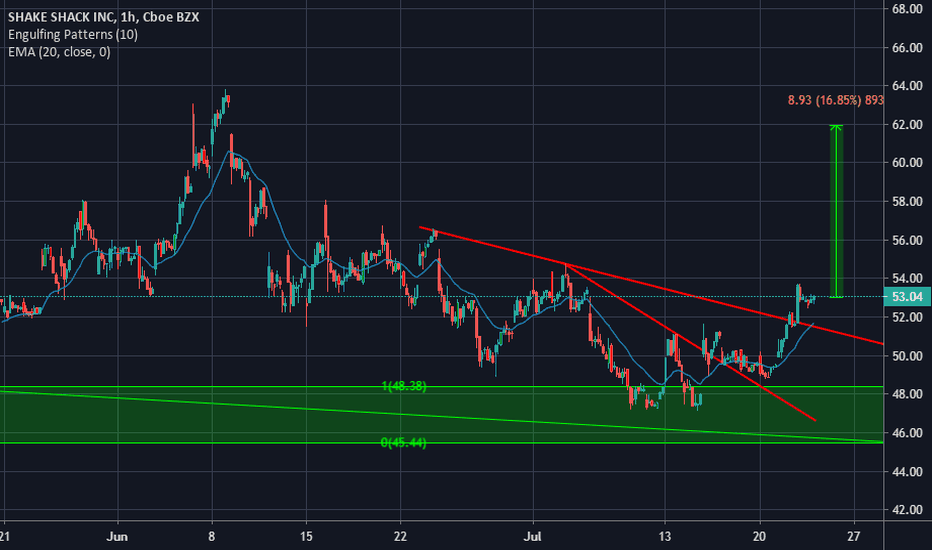Click the 46.00 price axis label

click(907, 432)
